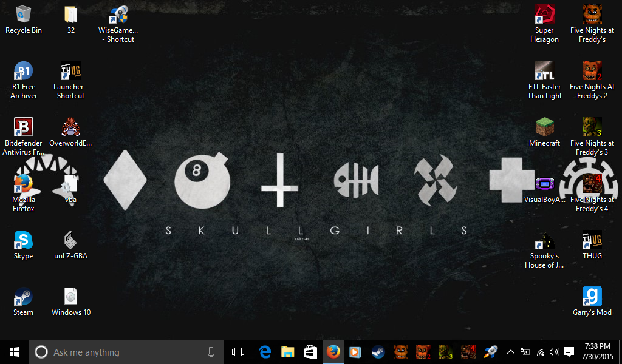Select Five Nights At Freddys 2 desktop icon
The image size is (622, 364).
[x=592, y=81]
